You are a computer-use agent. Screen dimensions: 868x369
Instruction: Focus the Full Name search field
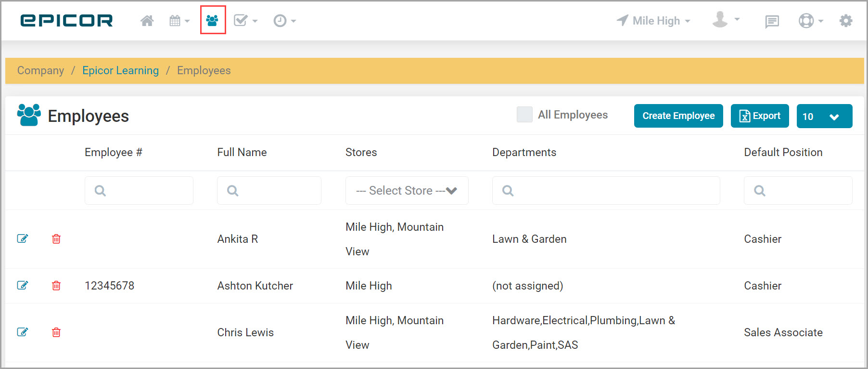pos(269,190)
